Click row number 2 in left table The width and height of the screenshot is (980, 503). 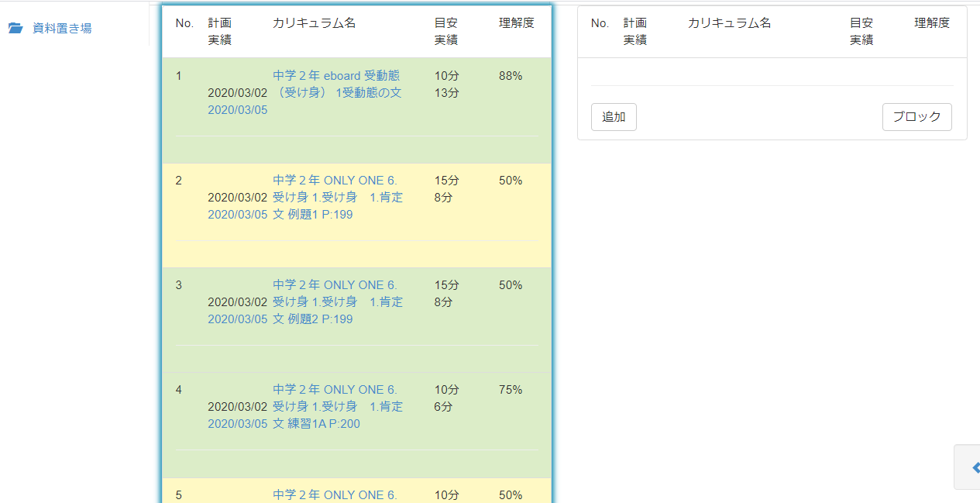click(179, 181)
